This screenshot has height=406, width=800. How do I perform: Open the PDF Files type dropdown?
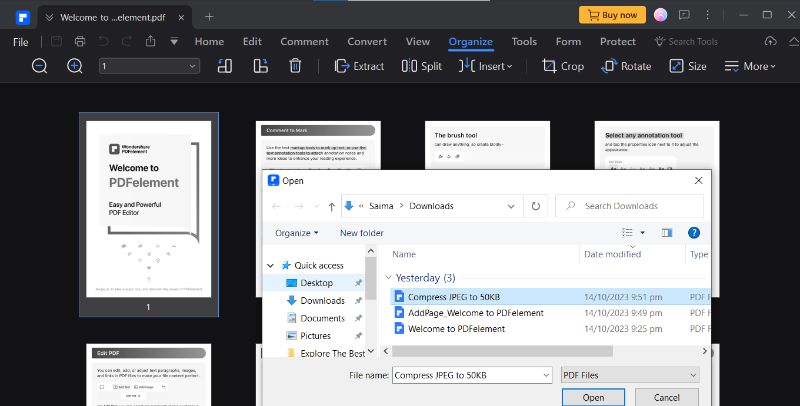pyautogui.click(x=630, y=375)
